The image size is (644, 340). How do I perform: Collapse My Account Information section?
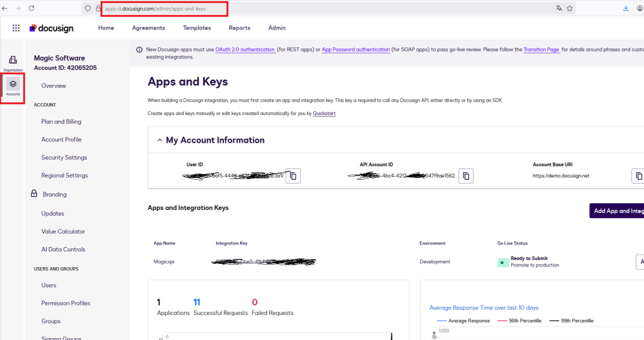pyautogui.click(x=160, y=140)
